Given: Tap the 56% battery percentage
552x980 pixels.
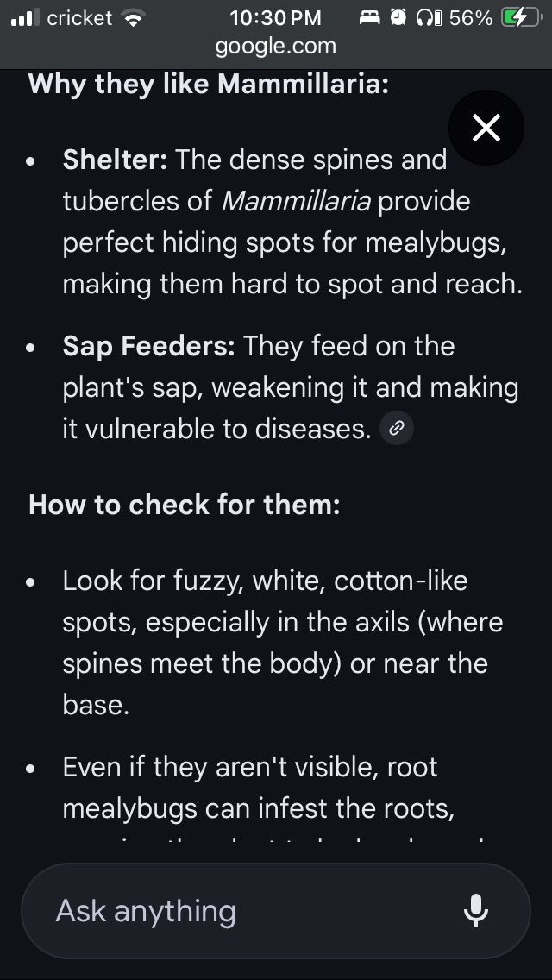Looking at the screenshot, I should click(471, 18).
